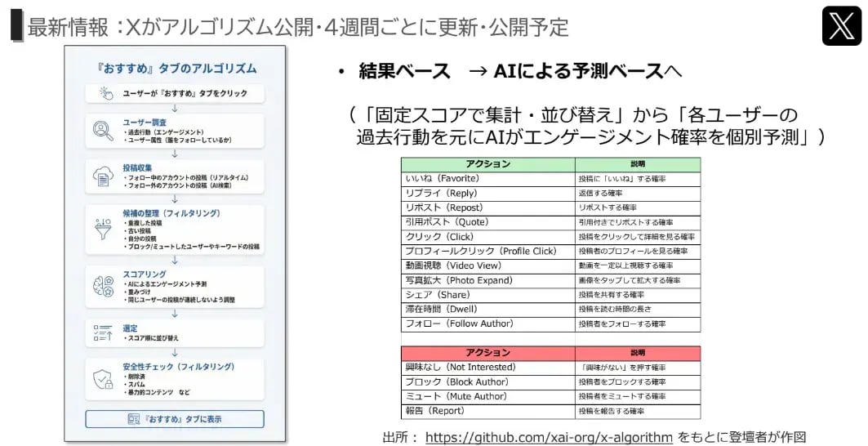Click the 暴力的コンテンツ など bullet text
868x446 pixels.
point(157,392)
